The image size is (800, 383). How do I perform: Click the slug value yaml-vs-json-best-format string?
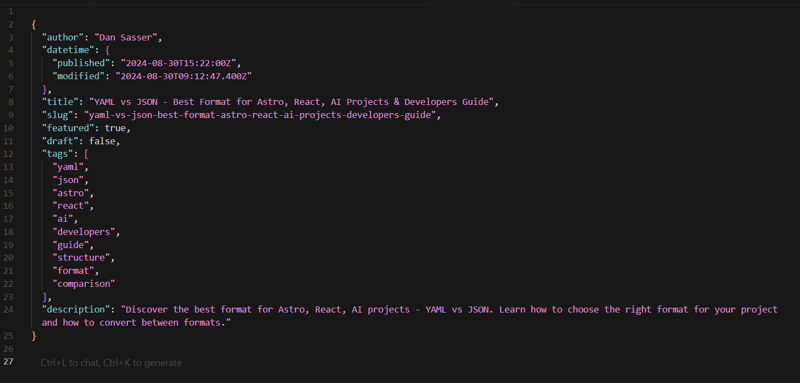(260, 115)
